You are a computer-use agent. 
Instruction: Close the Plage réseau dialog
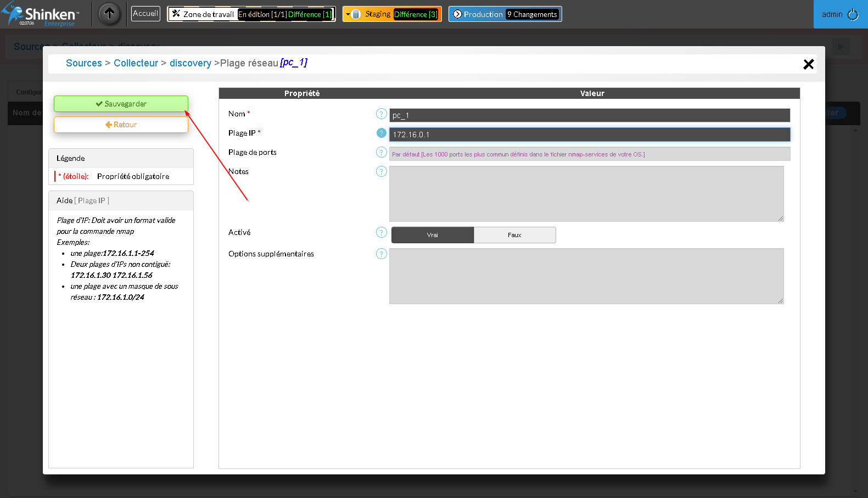coord(808,64)
